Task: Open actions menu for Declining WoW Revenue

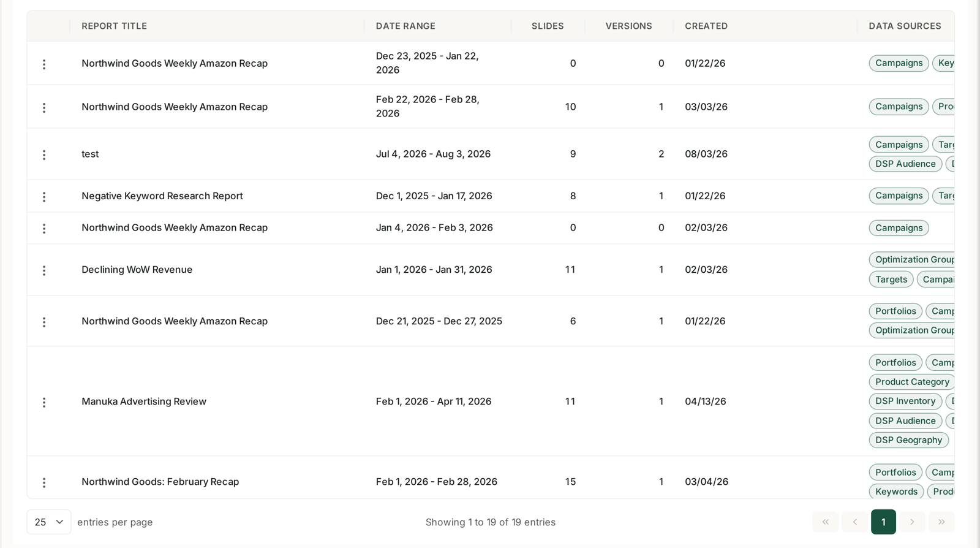Action: pyautogui.click(x=44, y=270)
